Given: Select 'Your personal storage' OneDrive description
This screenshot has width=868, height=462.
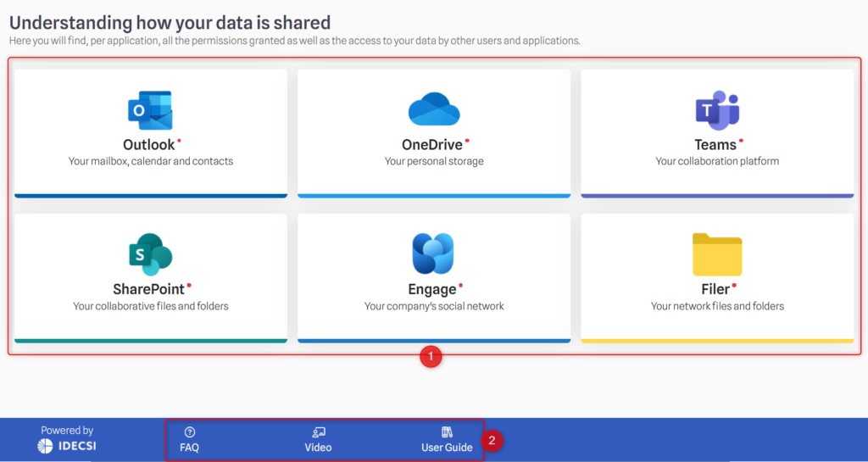Looking at the screenshot, I should point(434,162).
